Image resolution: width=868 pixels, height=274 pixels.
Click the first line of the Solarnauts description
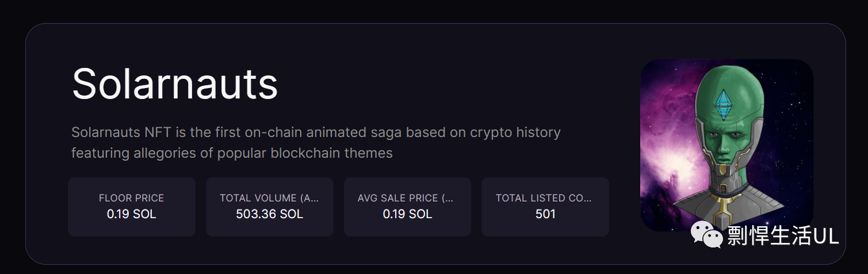click(x=316, y=133)
